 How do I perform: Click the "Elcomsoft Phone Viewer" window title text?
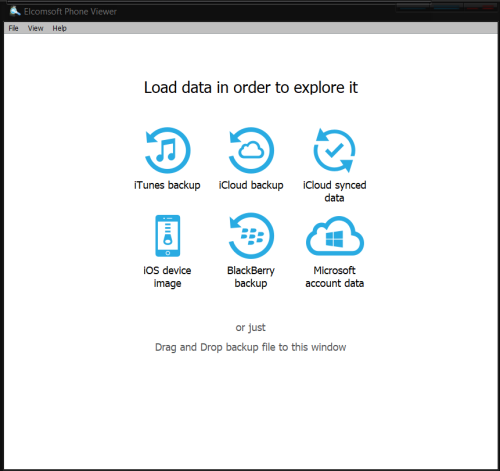(x=70, y=12)
